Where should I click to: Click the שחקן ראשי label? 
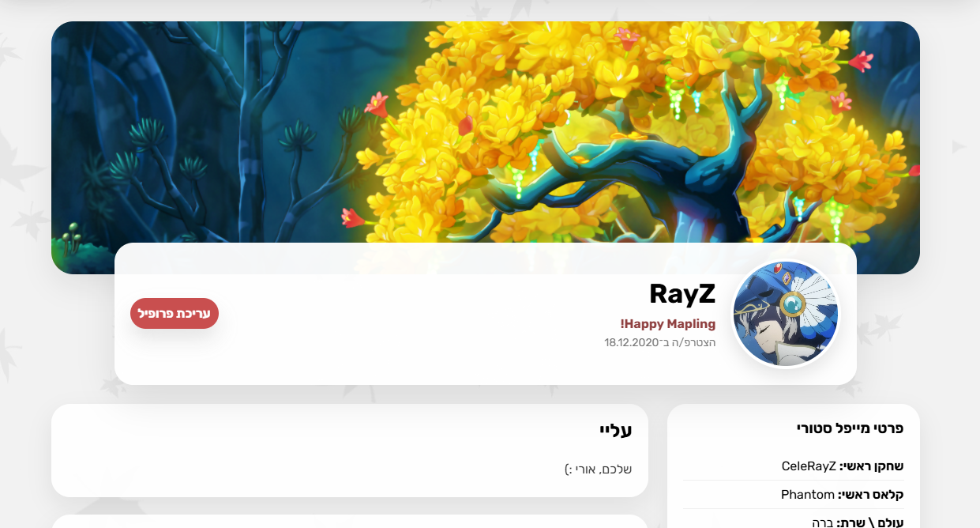(x=872, y=466)
